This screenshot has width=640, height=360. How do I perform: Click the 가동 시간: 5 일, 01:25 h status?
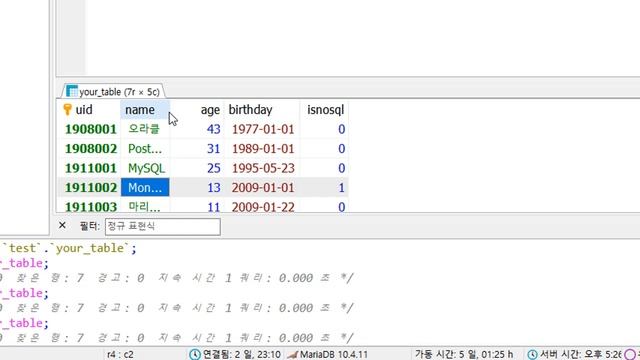click(x=464, y=354)
